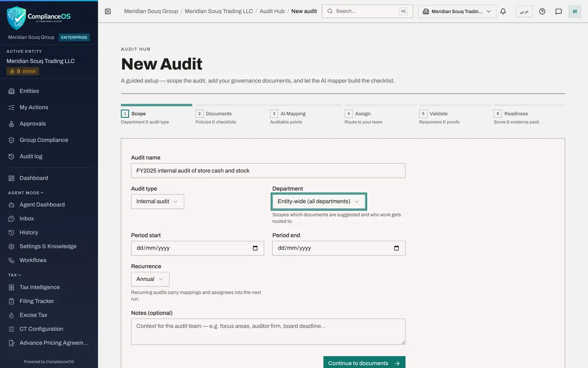Click Continue to documents button

click(364, 362)
